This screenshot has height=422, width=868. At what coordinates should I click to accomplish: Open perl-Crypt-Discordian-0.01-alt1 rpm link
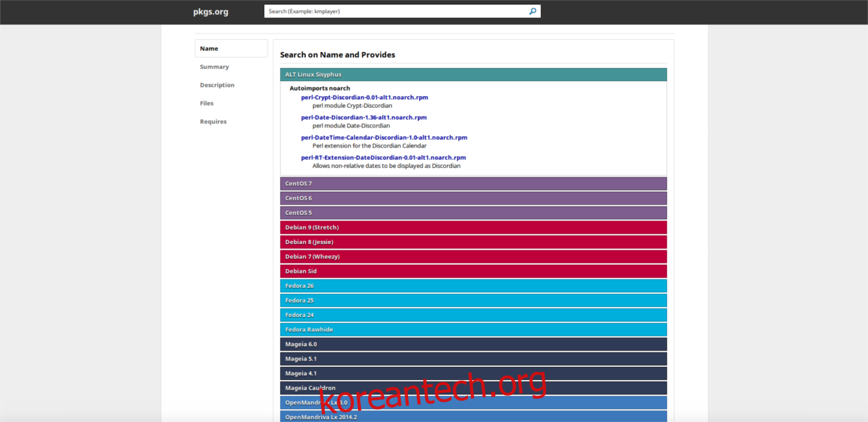pyautogui.click(x=365, y=97)
